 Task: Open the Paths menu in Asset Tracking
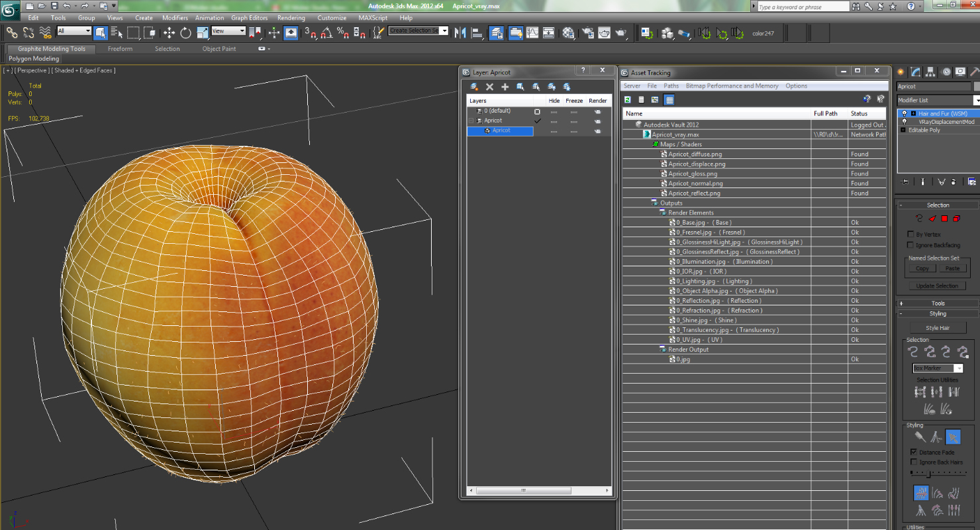671,86
